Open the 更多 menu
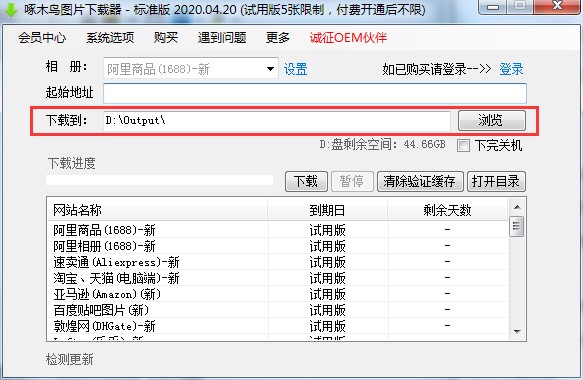The image size is (583, 380). [277, 38]
